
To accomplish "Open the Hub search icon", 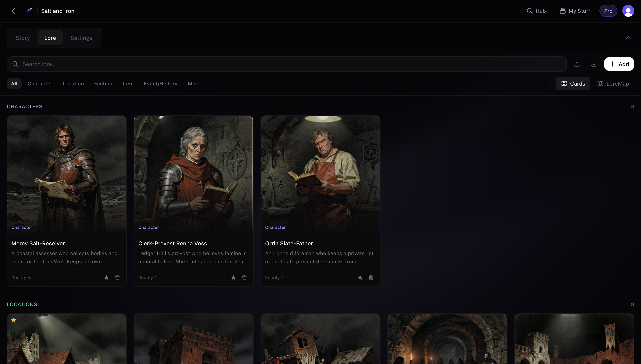I will click(x=530, y=11).
